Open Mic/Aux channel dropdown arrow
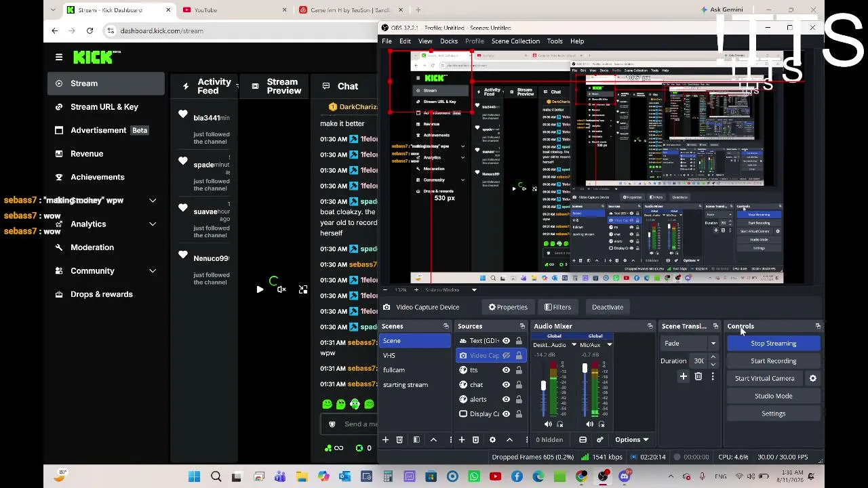Screen dimensions: 868x488 (x=609, y=345)
